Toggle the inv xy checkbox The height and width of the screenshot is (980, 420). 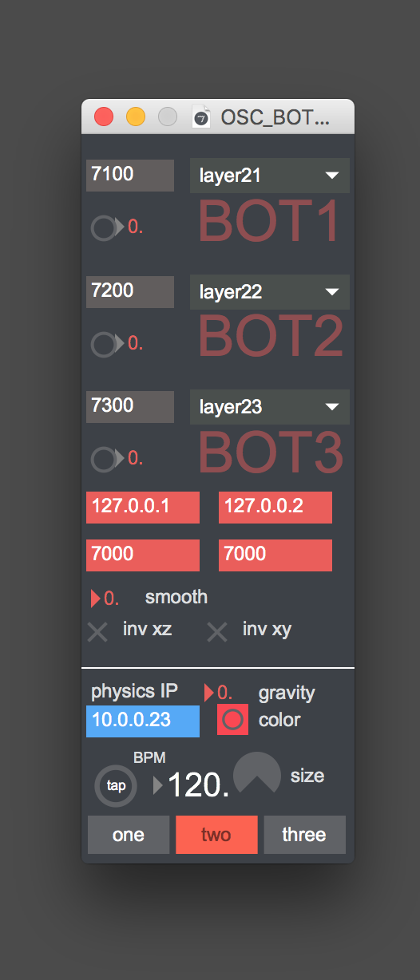click(x=217, y=632)
